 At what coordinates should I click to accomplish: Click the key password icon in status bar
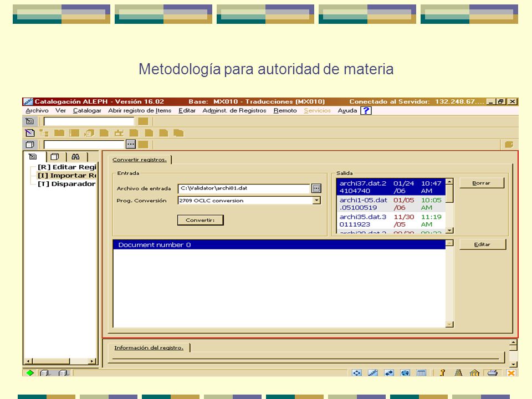pos(442,373)
